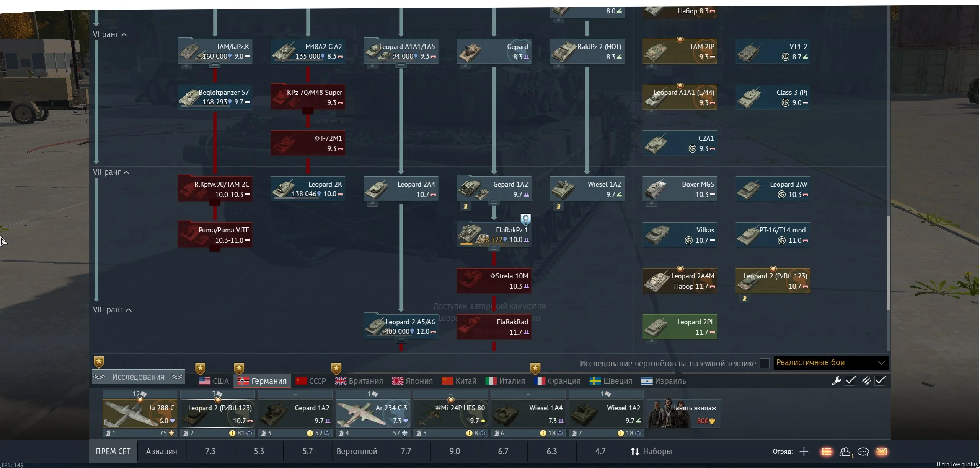Open the mail envelope icon
This screenshot has height=468, width=980.
tap(882, 452)
